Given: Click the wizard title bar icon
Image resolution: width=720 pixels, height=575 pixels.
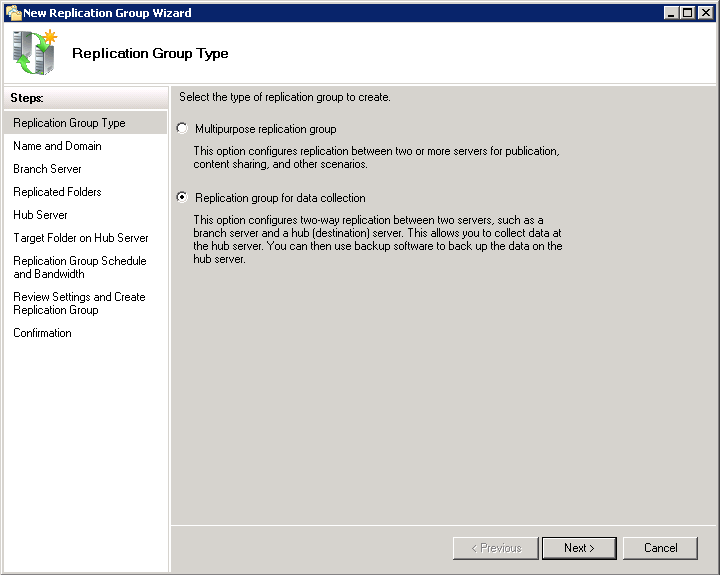Looking at the screenshot, I should pos(13,12).
